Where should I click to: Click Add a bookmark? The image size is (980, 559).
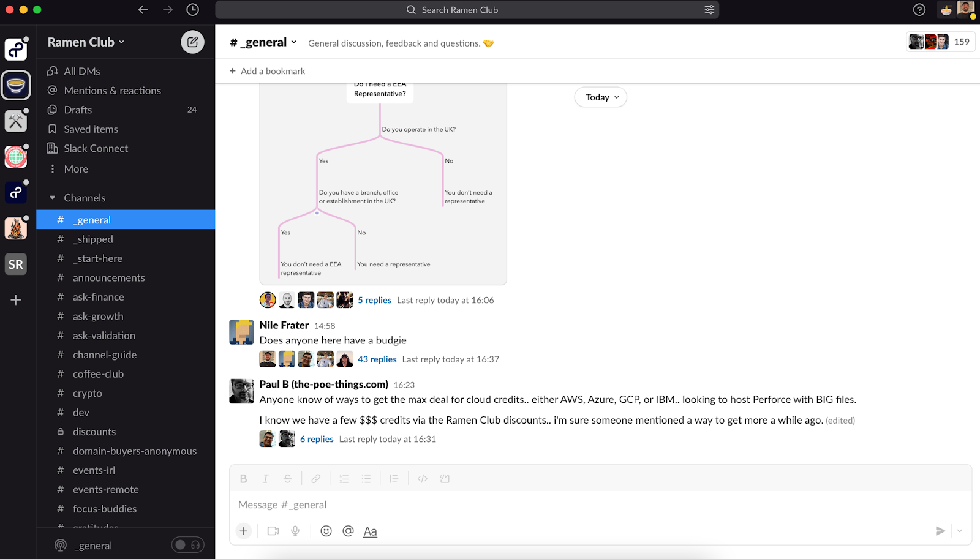(267, 71)
